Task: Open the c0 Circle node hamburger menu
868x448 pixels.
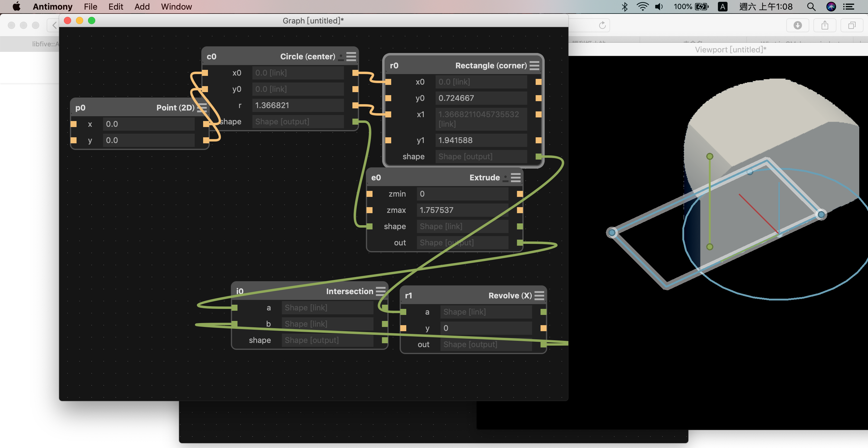Action: click(351, 57)
